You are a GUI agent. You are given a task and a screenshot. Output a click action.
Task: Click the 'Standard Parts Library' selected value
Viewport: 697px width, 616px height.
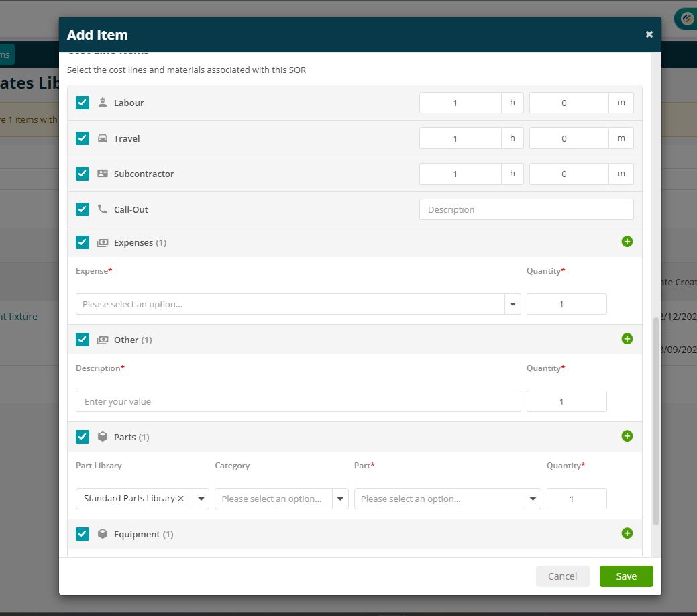[129, 498]
